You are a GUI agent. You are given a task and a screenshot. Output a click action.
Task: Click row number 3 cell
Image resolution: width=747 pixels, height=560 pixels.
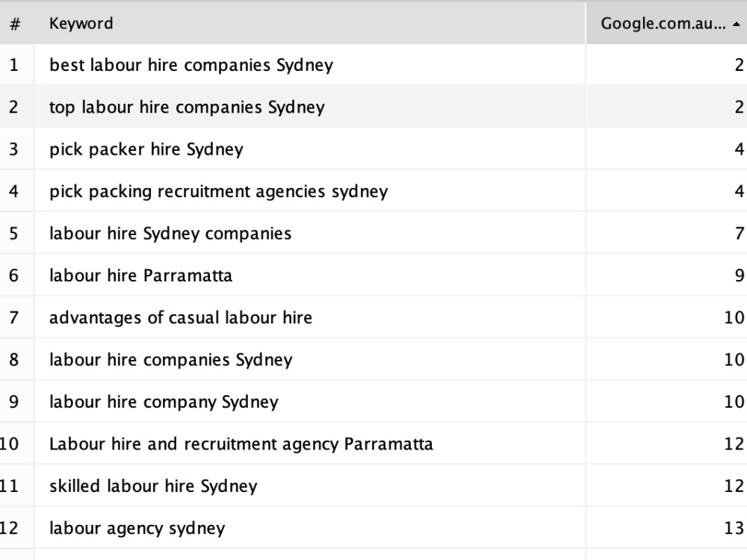coord(13,149)
